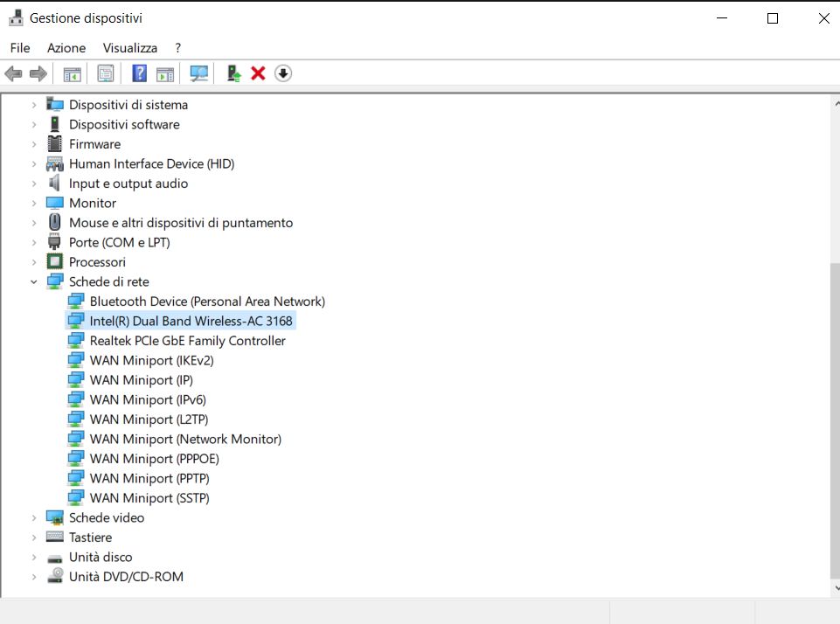This screenshot has width=840, height=624.
Task: Expand the Dispositivi software node
Action: (x=34, y=125)
